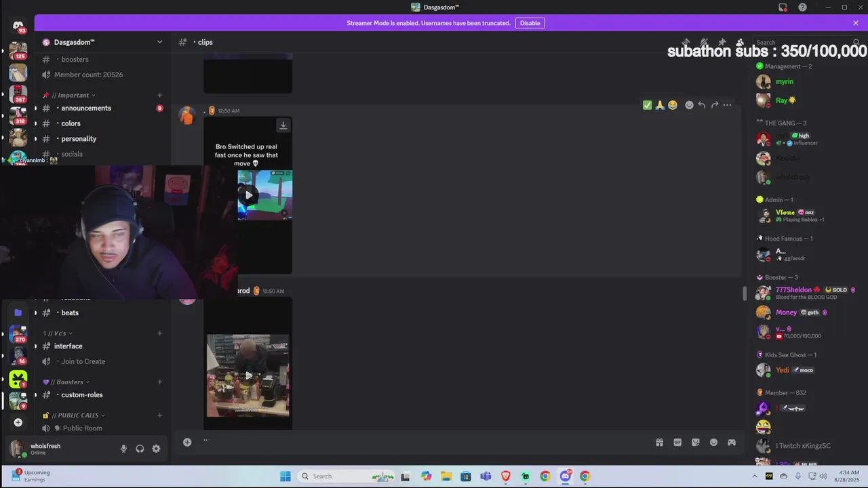Open the emoji picker in message bar
Viewport: 868px width, 488px height.
pos(713,443)
